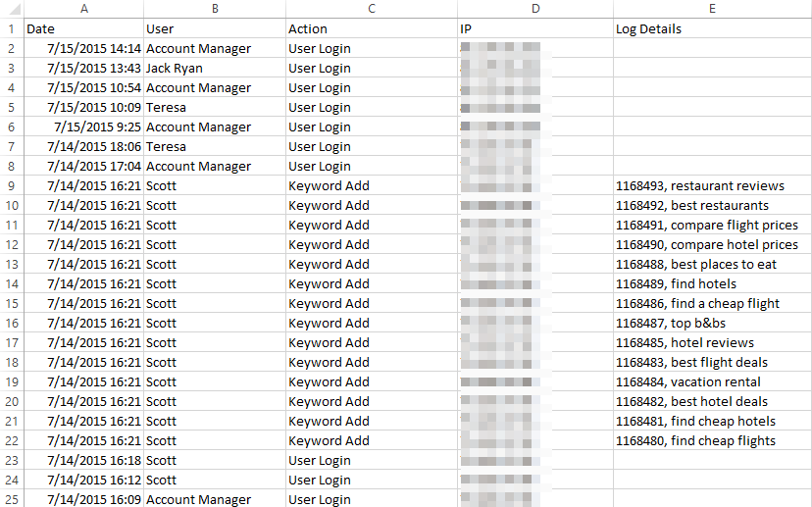Click the '7/15/2015 13:43' date cell
The image size is (812, 507).
click(x=94, y=68)
